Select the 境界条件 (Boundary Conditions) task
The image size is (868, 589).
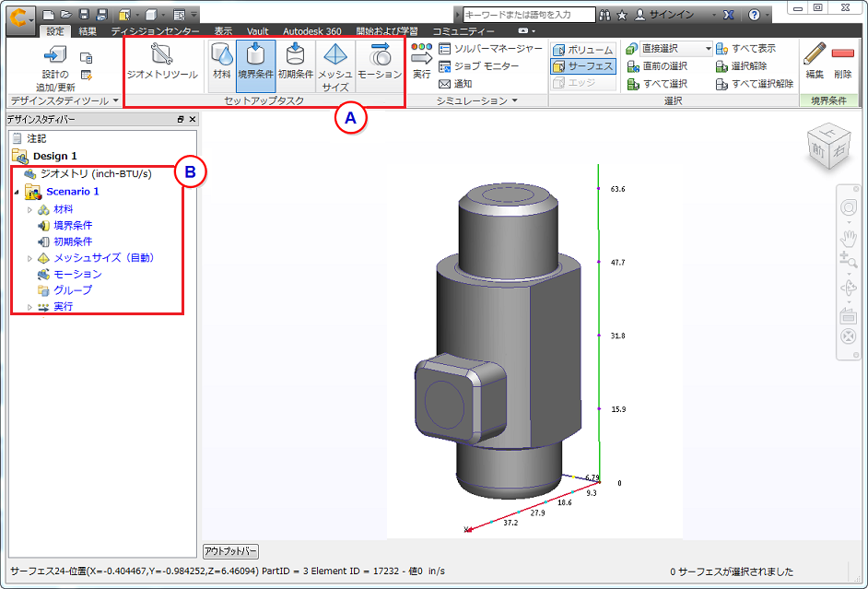pyautogui.click(x=256, y=65)
